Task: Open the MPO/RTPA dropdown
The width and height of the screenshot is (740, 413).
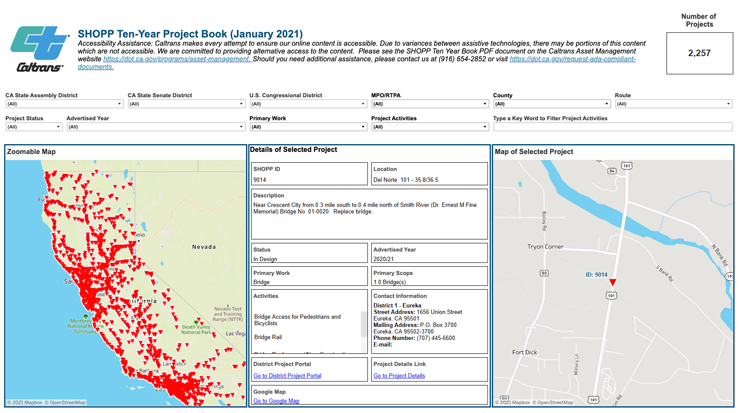Action: point(430,104)
